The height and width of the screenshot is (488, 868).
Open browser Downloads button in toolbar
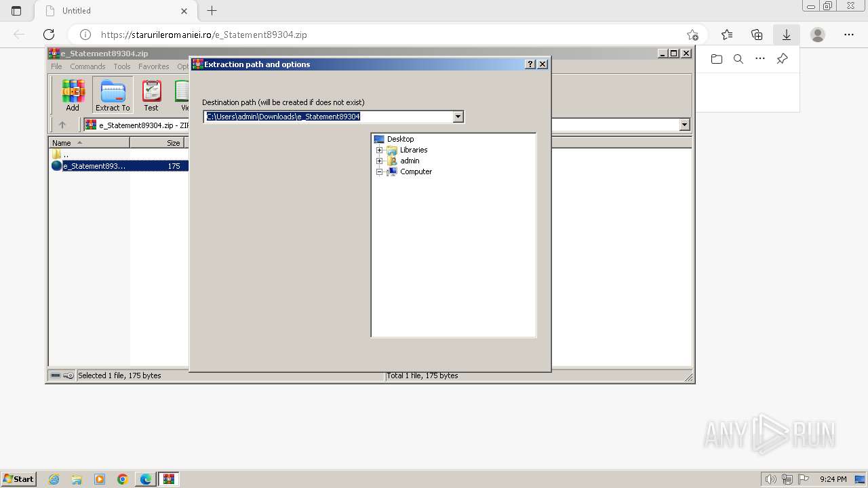[787, 35]
